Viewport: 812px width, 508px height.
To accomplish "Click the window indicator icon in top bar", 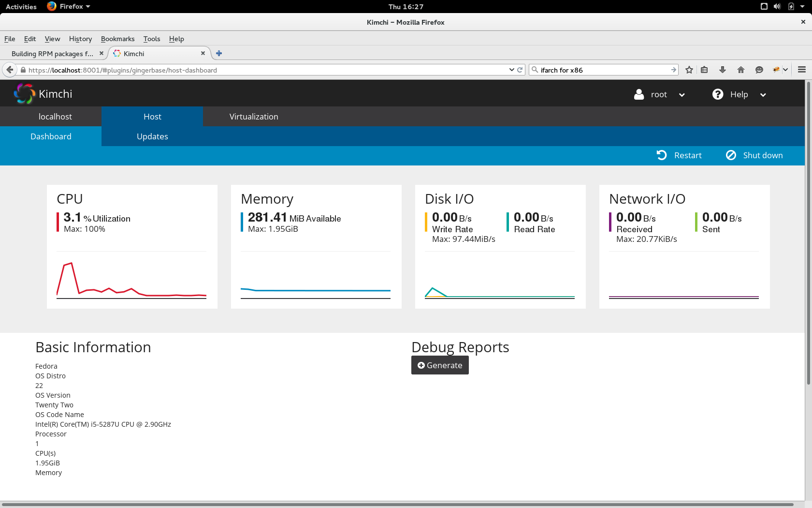I will (764, 6).
